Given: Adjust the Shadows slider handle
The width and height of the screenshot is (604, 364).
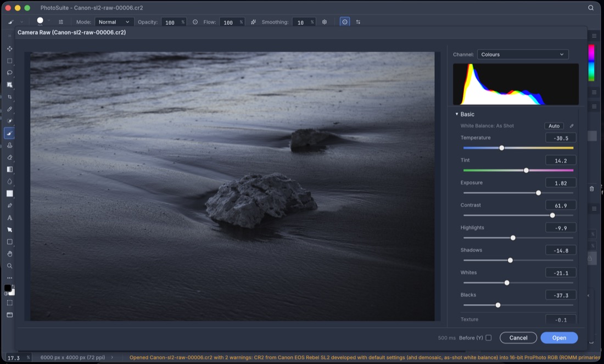Looking at the screenshot, I should coord(510,260).
